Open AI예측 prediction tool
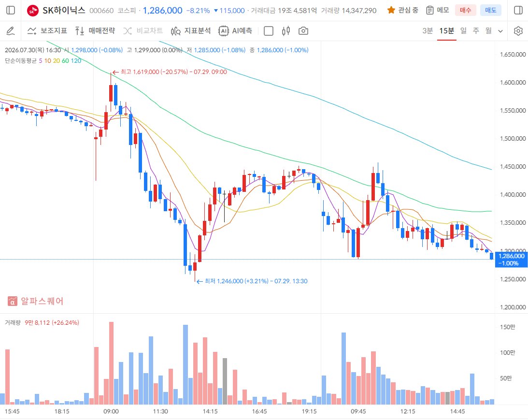 (235, 31)
